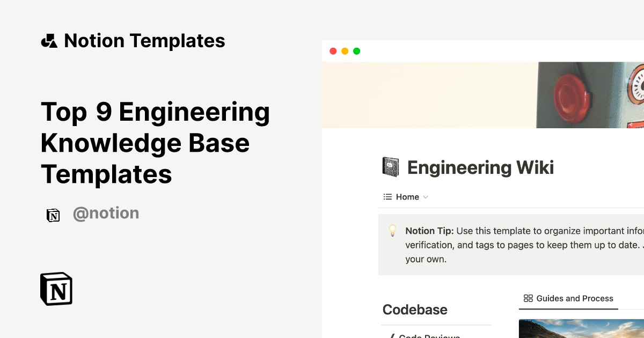This screenshot has width=644, height=338.
Task: Switch to the Guides and Process tab
Action: [568, 298]
